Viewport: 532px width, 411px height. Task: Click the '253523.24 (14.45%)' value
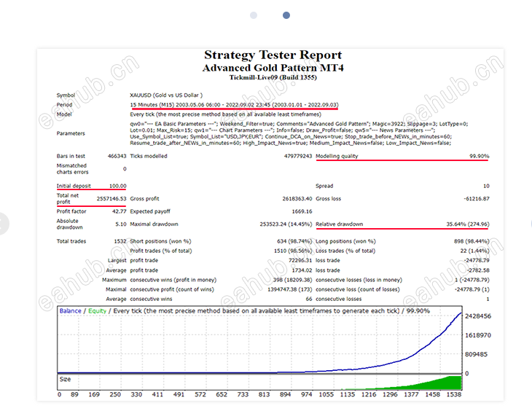286,224
